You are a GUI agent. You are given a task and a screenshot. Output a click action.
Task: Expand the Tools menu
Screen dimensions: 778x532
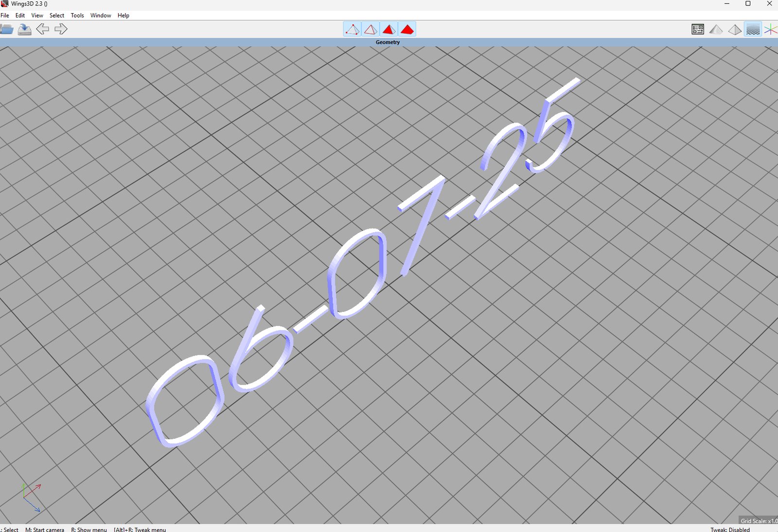[x=77, y=16]
